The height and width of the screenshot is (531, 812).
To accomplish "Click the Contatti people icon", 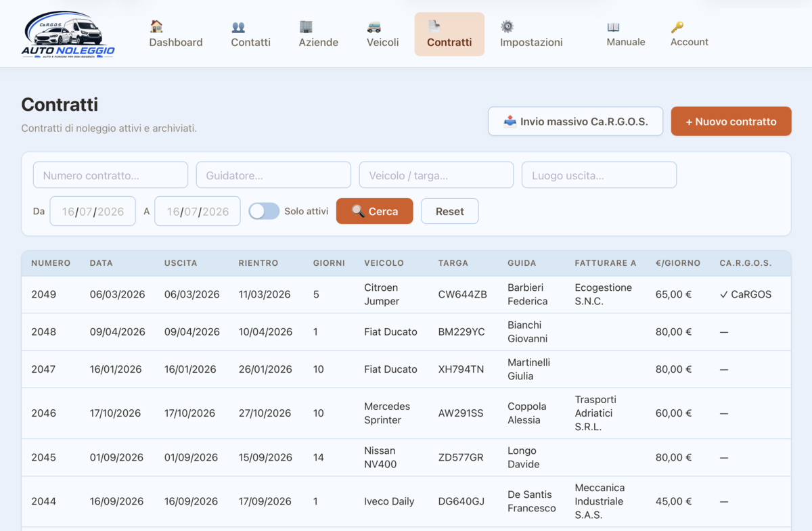I will point(238,27).
